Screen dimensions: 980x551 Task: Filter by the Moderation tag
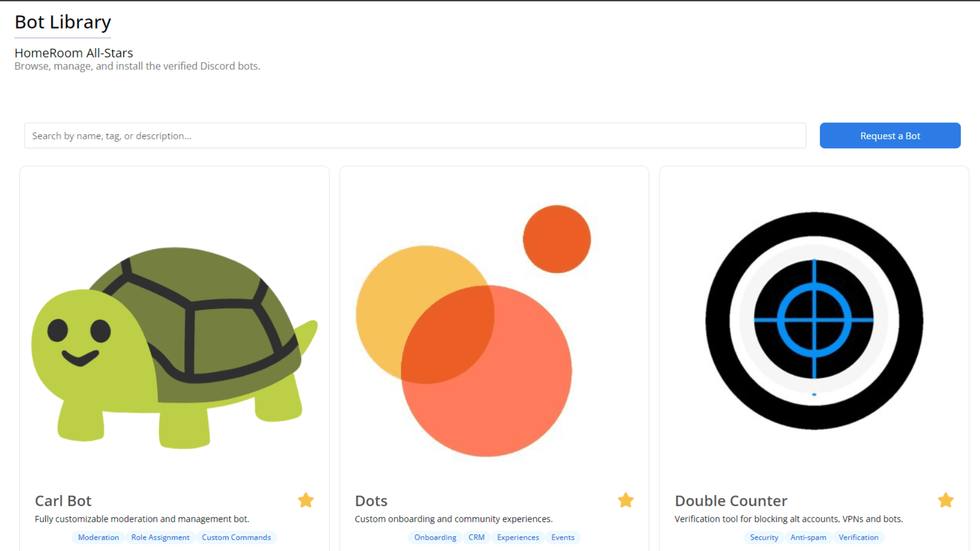coord(99,537)
